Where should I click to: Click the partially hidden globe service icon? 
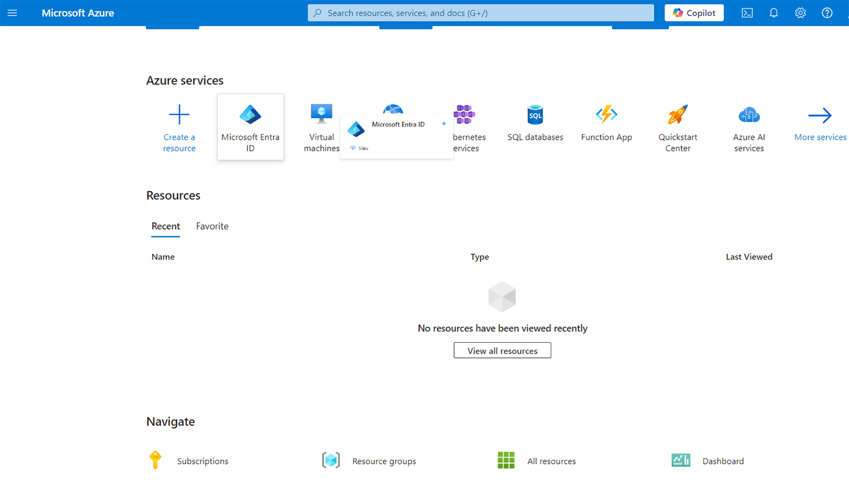(x=393, y=109)
